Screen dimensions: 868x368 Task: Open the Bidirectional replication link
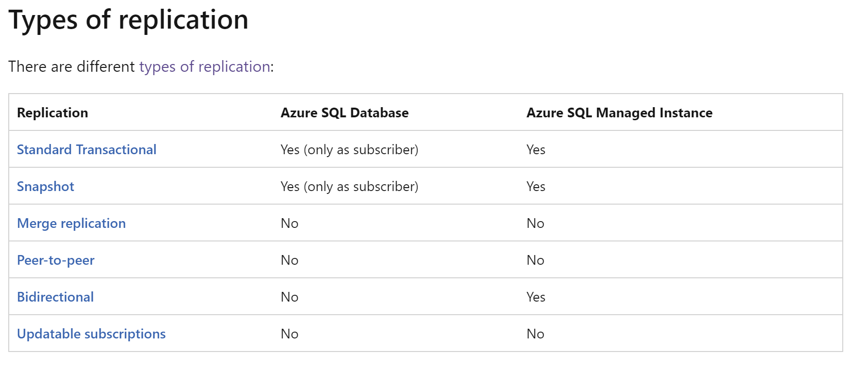(x=55, y=297)
